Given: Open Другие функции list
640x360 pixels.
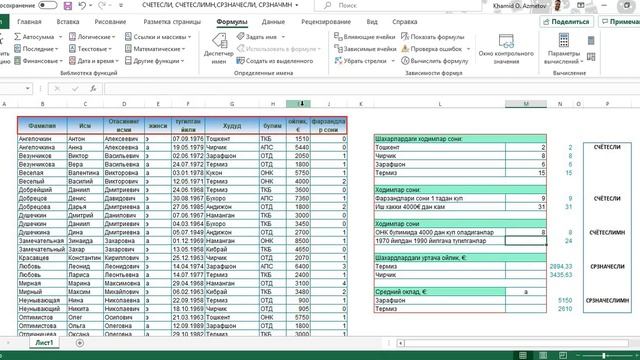Looking at the screenshot, I should click(x=154, y=61).
